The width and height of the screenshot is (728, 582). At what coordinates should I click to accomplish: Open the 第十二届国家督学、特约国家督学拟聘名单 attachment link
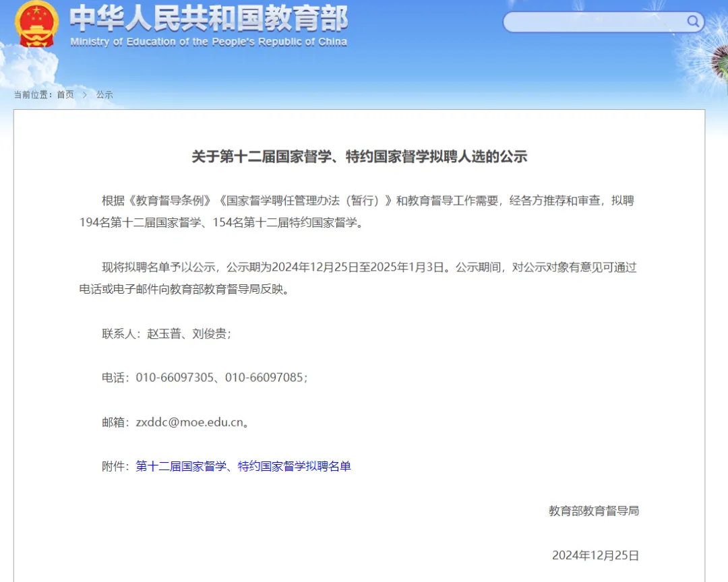point(243,466)
